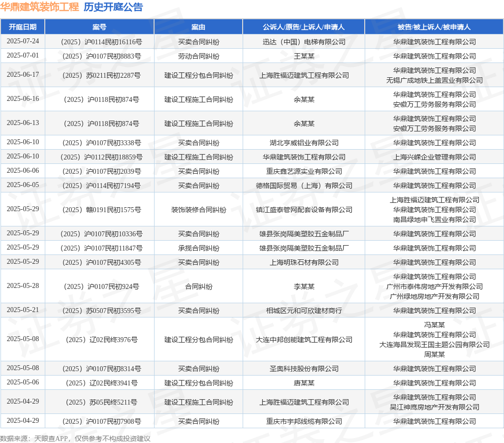Select date cell 2025-05-06
The height and width of the screenshot is (443, 504).
(23, 382)
